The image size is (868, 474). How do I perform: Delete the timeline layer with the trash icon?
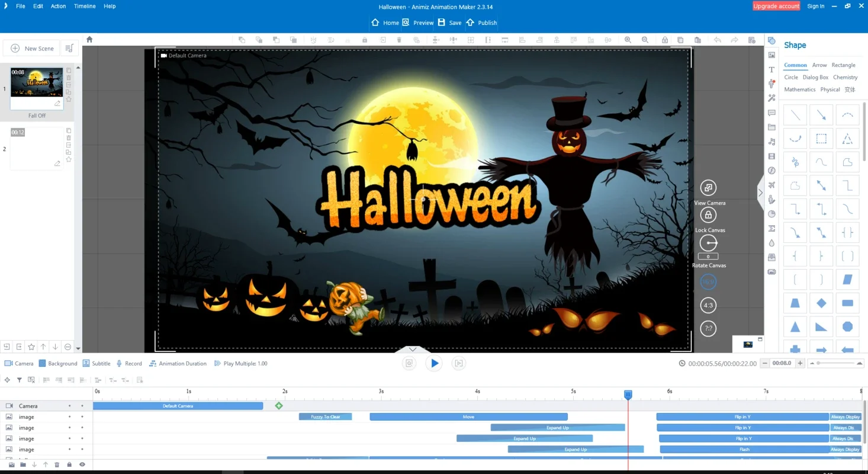point(57,465)
